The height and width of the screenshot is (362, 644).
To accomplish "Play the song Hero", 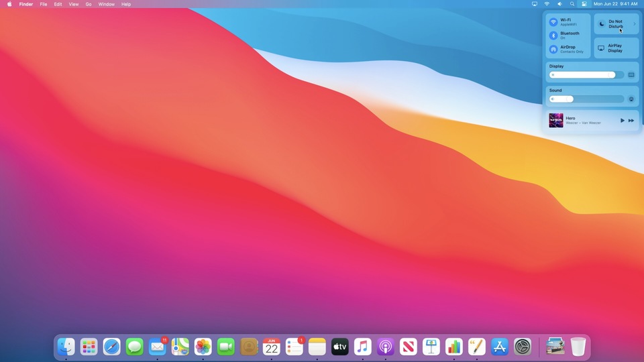I will tap(623, 121).
